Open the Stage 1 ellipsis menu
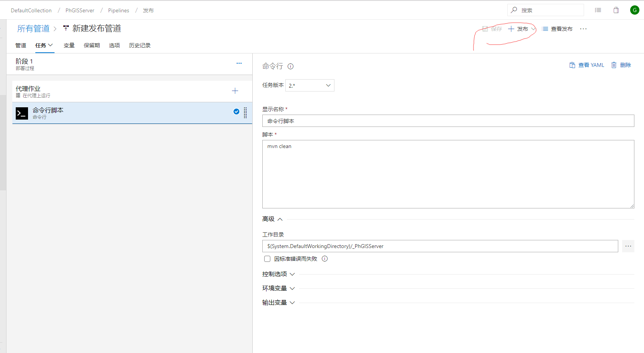Screen dimensions: 644x353 point(239,63)
